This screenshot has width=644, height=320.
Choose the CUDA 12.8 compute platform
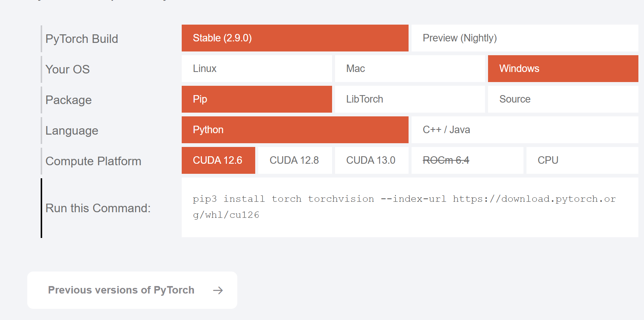[x=295, y=160]
